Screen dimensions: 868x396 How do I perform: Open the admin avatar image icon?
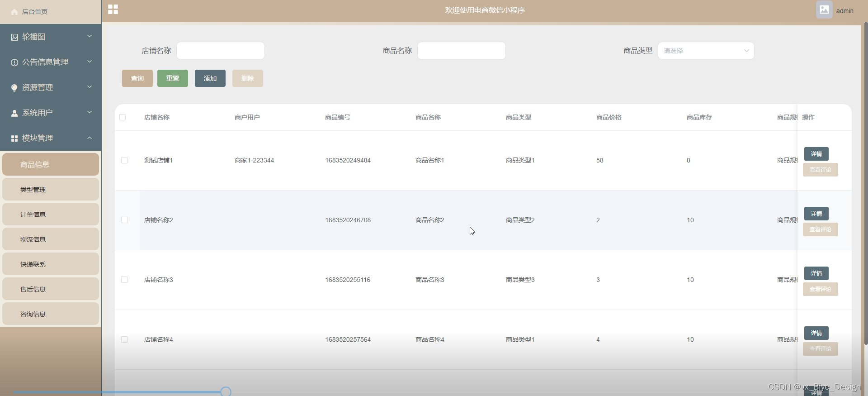point(824,10)
